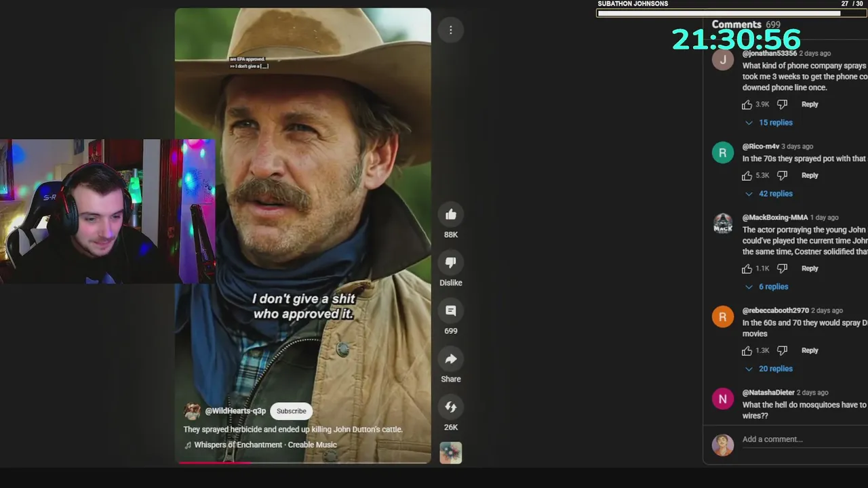868x488 pixels.
Task: Select the Subathon Johnsons progress bar
Action: 730,13
